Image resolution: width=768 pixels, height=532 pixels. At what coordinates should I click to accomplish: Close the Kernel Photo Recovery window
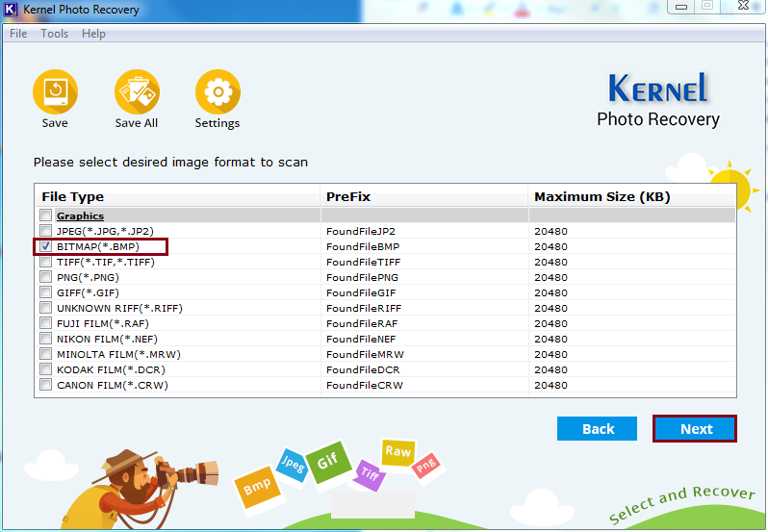[744, 6]
